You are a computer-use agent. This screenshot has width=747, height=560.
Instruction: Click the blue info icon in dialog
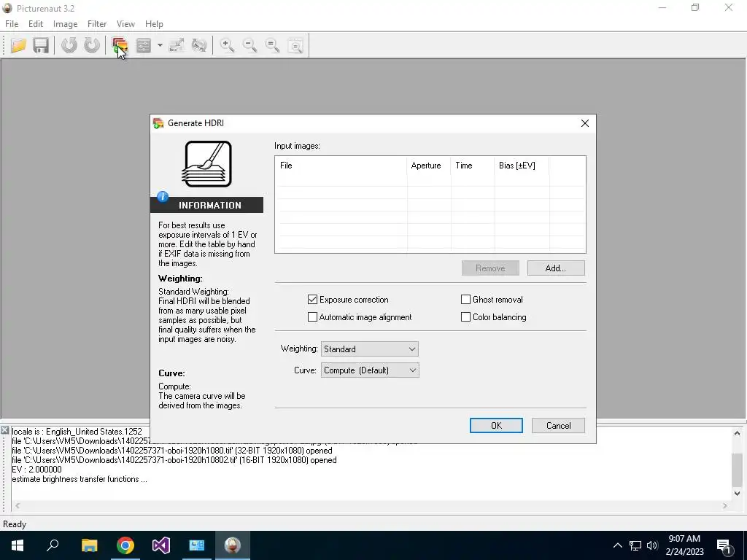tap(163, 196)
